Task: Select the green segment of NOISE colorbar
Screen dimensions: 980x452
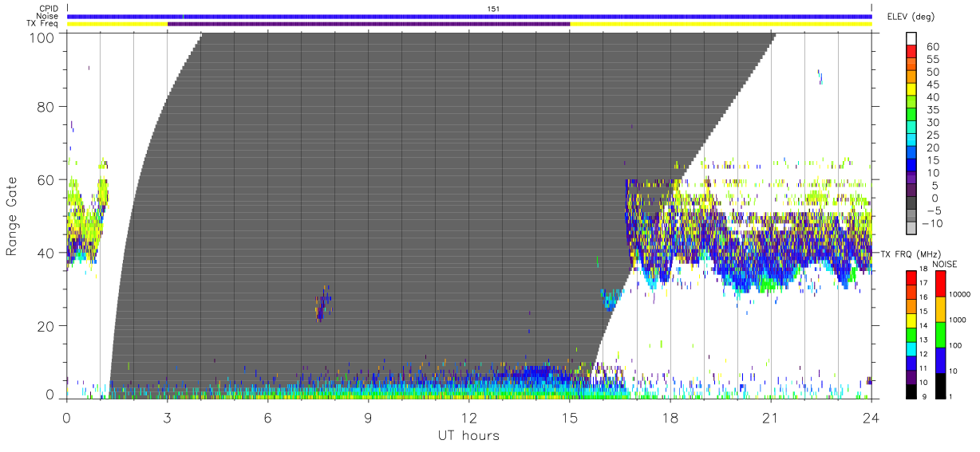Action: 941,335
